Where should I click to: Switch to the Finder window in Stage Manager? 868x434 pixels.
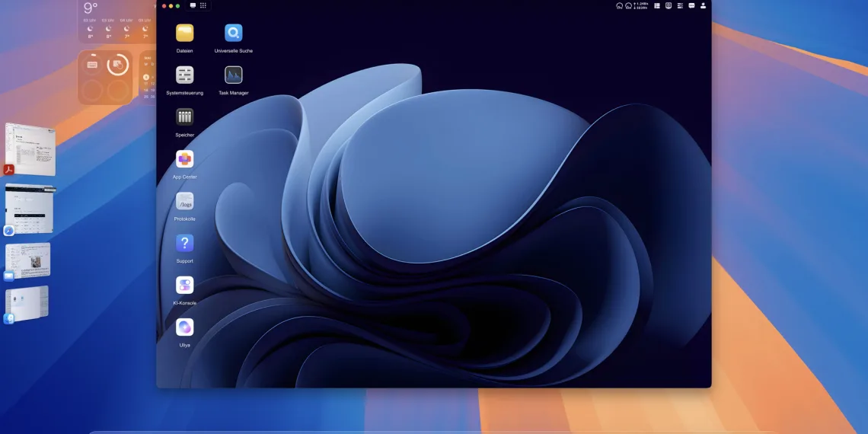pyautogui.click(x=27, y=303)
